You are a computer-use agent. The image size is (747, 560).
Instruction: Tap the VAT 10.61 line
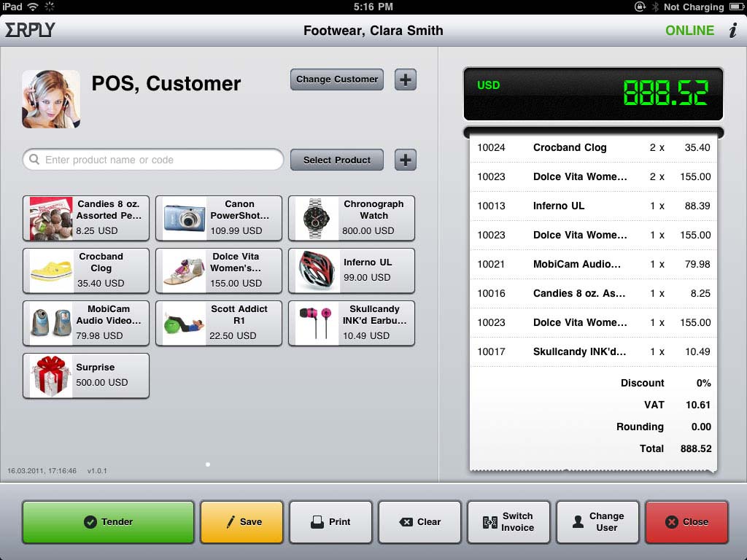pyautogui.click(x=677, y=405)
